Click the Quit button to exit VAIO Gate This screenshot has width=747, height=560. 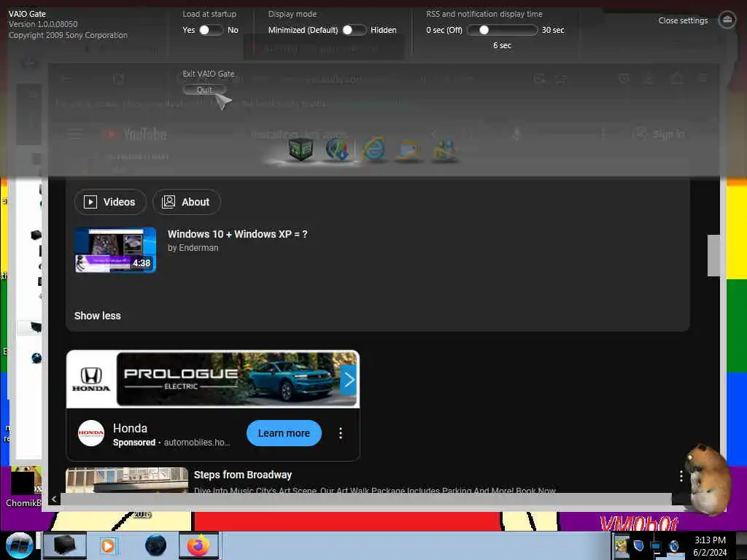[x=204, y=90]
